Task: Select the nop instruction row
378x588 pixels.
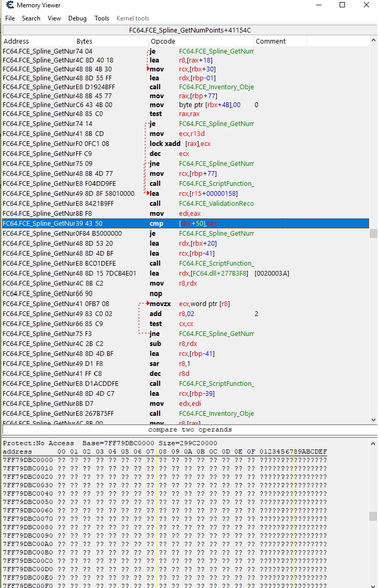Action: pos(185,294)
